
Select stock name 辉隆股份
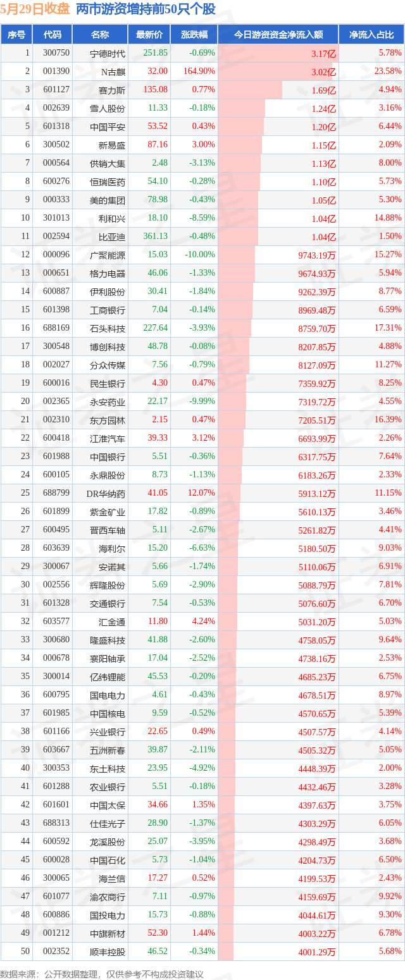pos(108,585)
